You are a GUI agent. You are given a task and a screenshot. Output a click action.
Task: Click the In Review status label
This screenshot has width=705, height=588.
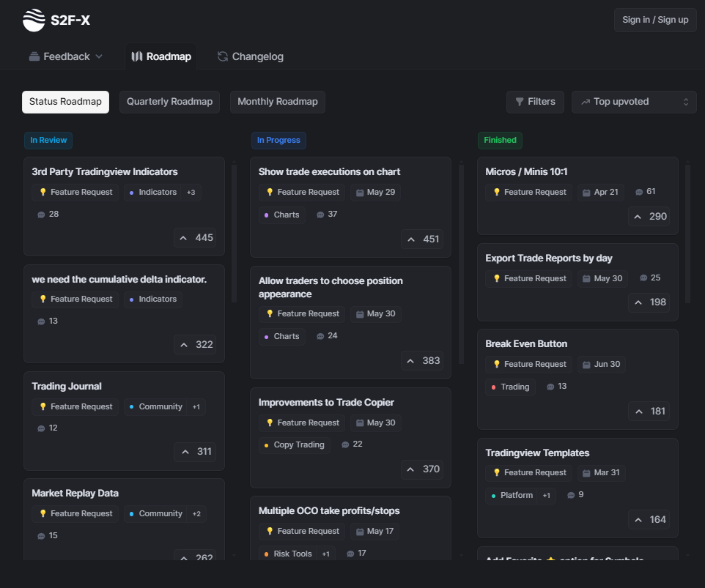point(48,140)
